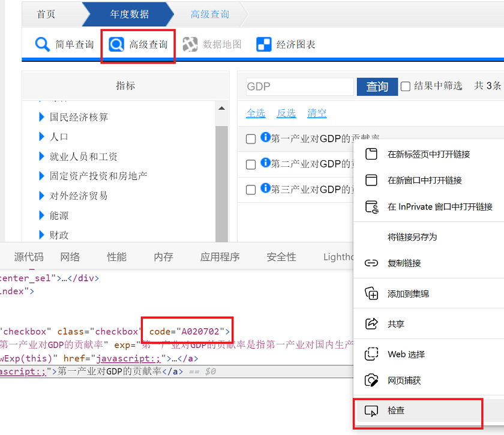Select the 高级查询 breadcrumb tab
504x435 pixels.
[209, 14]
